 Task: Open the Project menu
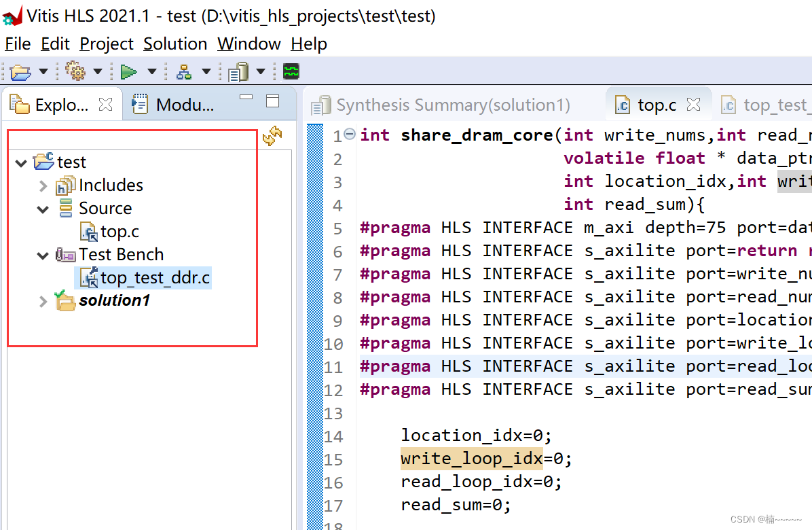[107, 44]
